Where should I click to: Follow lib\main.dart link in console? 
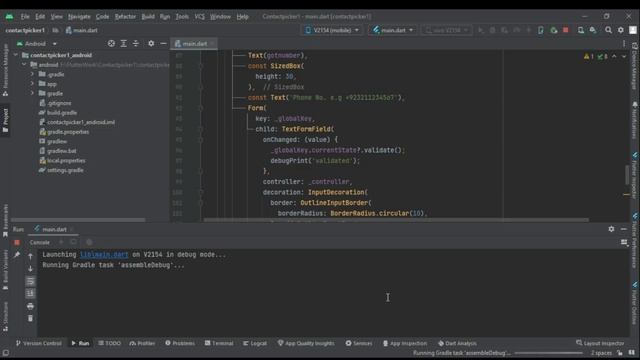(104, 254)
